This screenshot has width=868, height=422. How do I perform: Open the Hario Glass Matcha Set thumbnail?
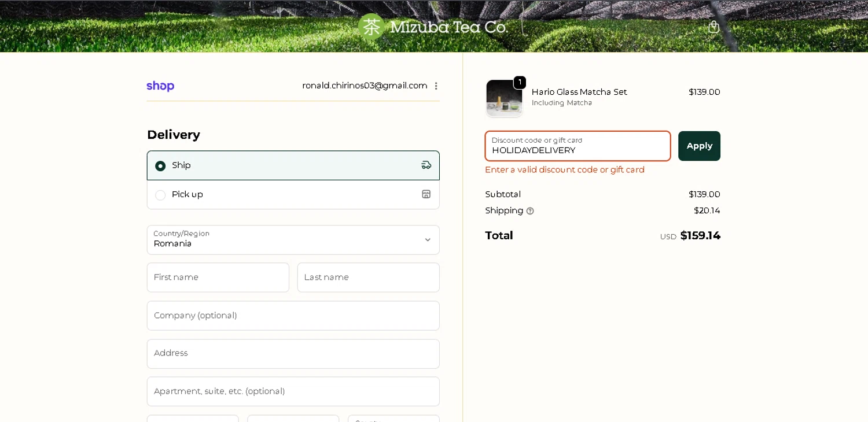click(504, 98)
